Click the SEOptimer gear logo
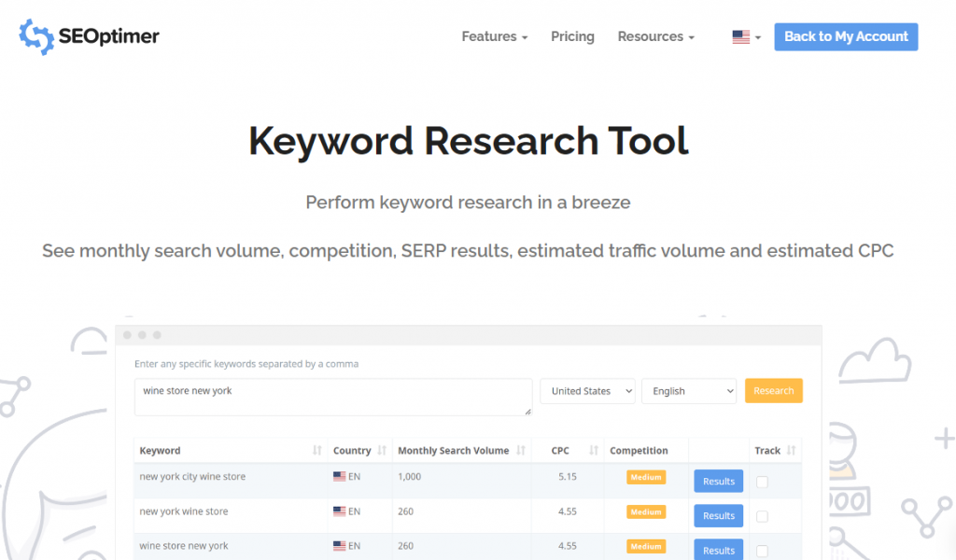This screenshot has height=560, width=956. click(36, 36)
